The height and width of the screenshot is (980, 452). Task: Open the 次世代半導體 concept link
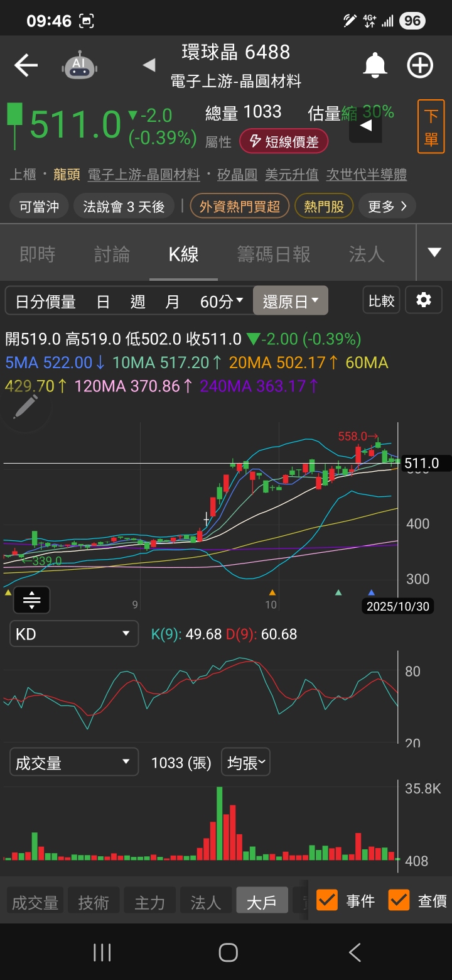tap(367, 175)
